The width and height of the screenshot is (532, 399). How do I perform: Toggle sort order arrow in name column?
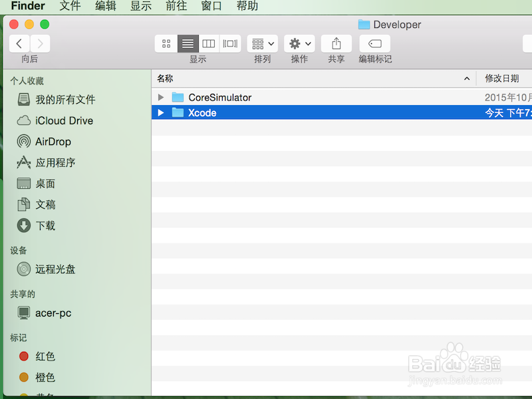tap(467, 78)
